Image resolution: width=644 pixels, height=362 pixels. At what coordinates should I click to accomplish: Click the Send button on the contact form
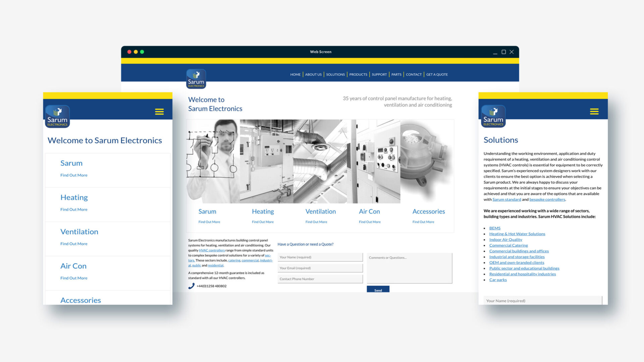378,290
